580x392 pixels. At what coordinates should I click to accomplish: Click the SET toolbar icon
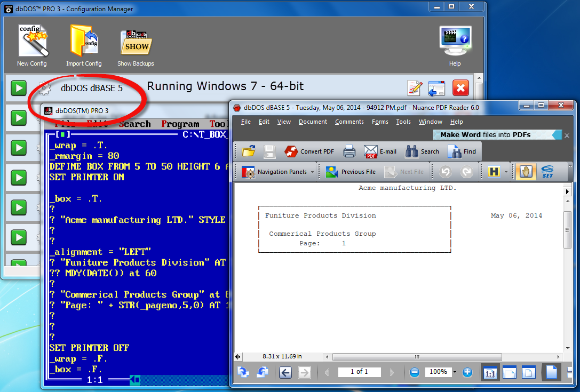click(547, 172)
